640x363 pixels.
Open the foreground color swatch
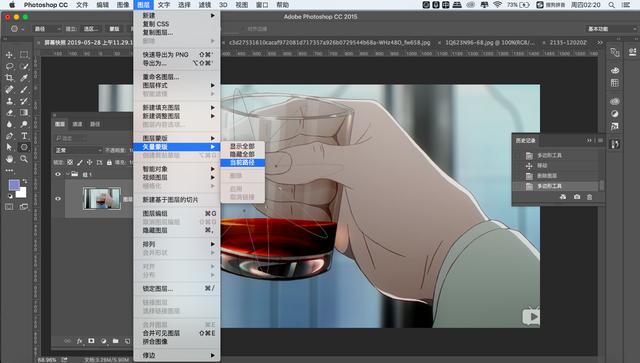point(13,185)
